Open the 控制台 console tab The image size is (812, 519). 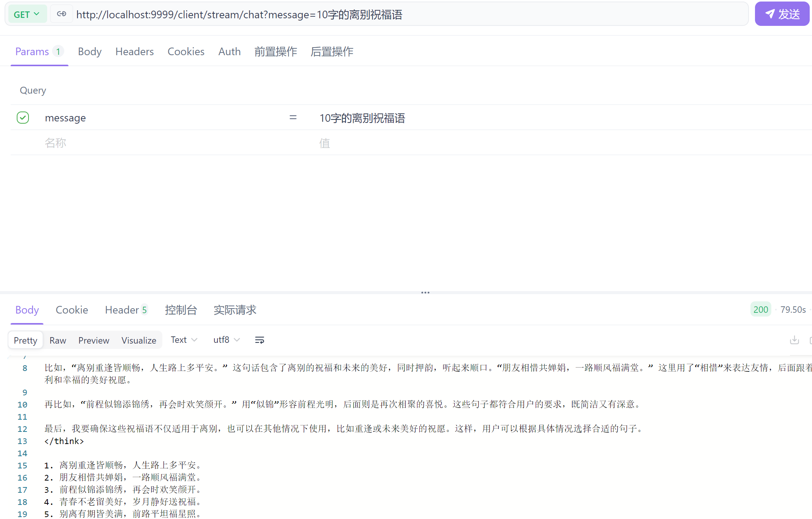[181, 310]
